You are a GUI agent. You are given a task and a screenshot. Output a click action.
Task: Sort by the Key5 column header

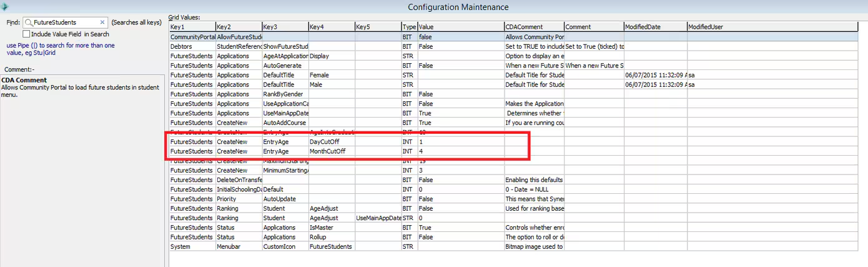tap(378, 27)
